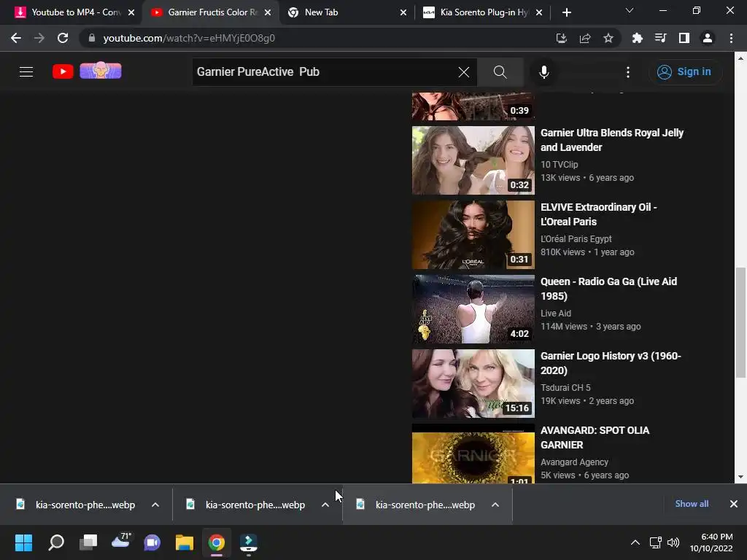Screen dimensions: 747x560
Task: Open third kia-sorento-phe webp download
Action: click(416, 505)
